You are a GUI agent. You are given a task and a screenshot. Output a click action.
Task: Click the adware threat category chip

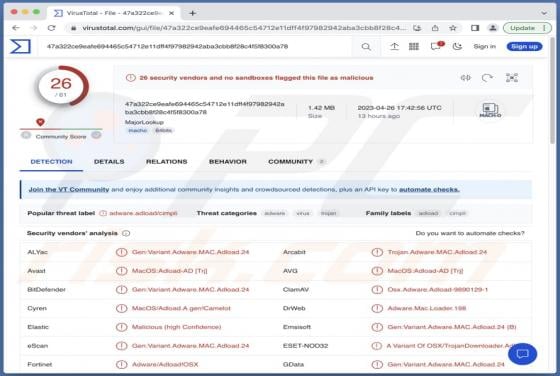point(275,213)
